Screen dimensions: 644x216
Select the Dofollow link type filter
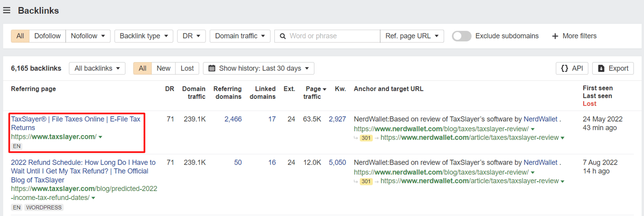(x=48, y=36)
